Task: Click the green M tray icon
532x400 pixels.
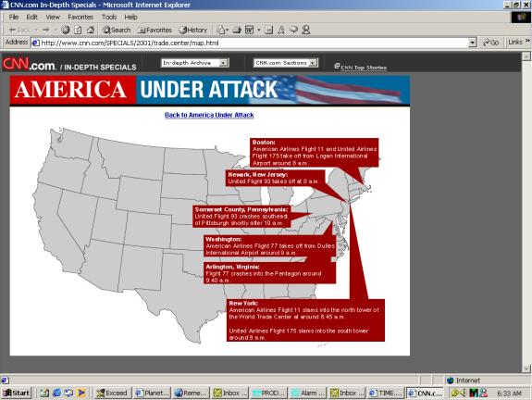Action: tap(474, 394)
